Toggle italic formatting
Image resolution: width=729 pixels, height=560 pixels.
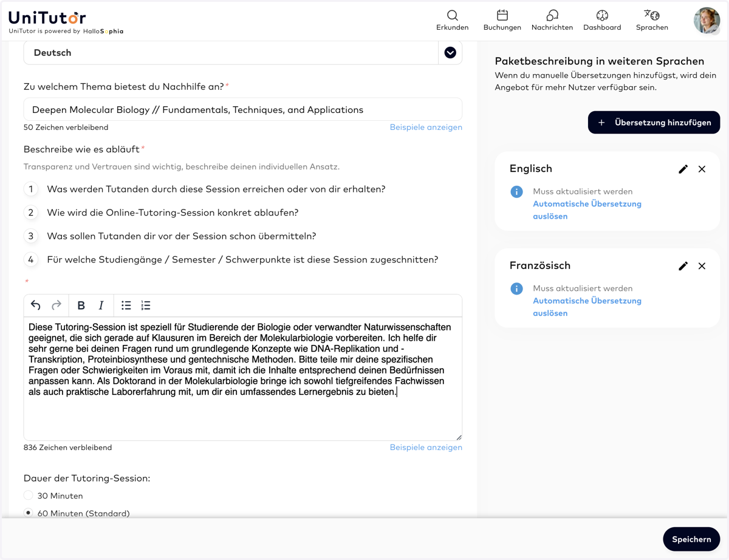tap(101, 306)
